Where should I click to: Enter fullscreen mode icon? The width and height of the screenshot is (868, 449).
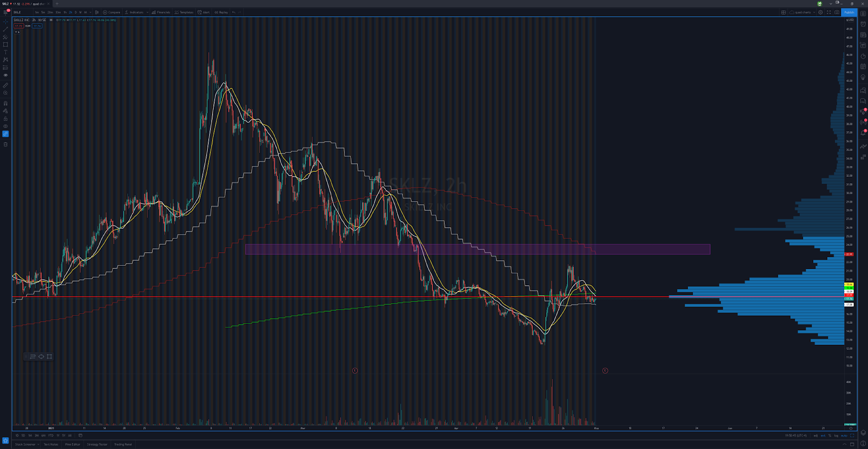(x=828, y=12)
